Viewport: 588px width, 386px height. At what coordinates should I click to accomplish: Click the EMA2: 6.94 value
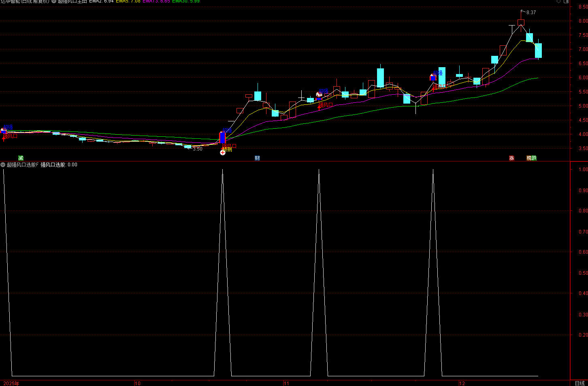(101, 1)
